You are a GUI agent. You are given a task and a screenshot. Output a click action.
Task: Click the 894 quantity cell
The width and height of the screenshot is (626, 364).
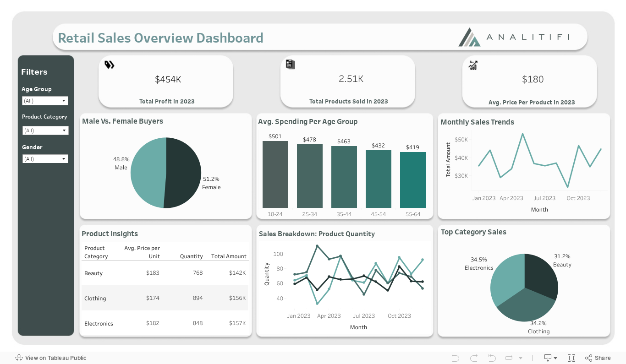(x=198, y=298)
